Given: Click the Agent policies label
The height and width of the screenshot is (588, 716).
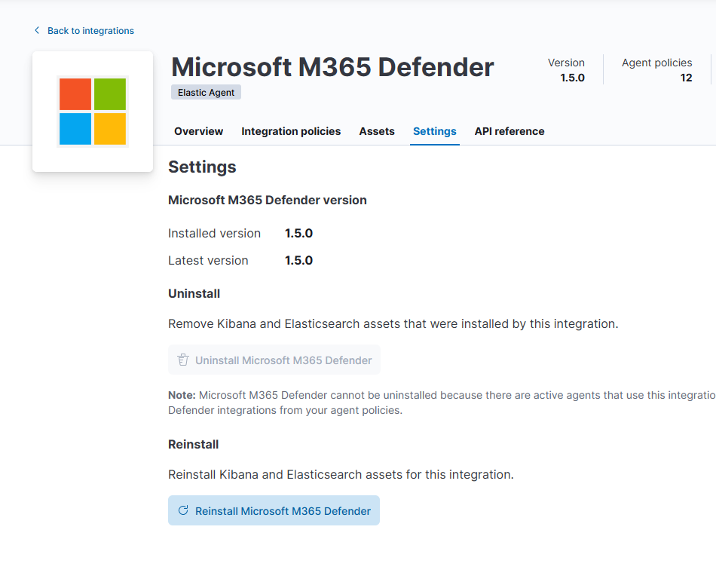Looking at the screenshot, I should pos(656,63).
